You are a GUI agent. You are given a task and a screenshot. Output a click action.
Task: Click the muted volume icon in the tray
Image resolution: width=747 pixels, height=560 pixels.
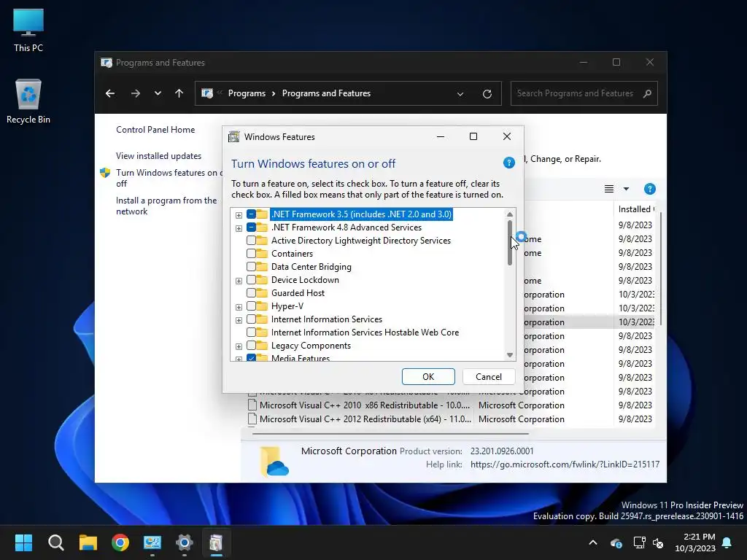659,542
